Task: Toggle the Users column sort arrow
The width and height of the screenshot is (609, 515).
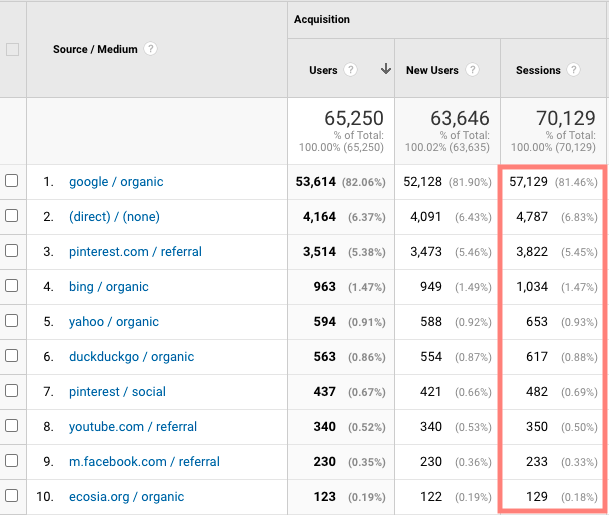Action: coord(386,69)
